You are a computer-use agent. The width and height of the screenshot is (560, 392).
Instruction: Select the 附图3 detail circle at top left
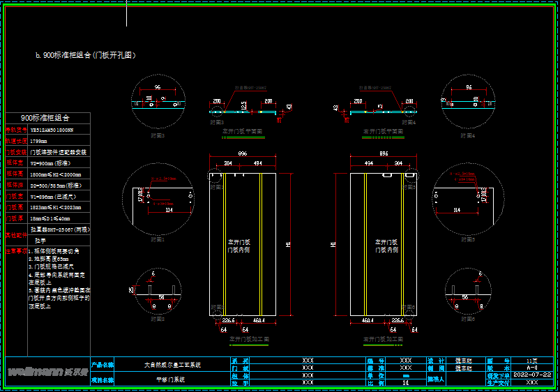tap(158, 103)
